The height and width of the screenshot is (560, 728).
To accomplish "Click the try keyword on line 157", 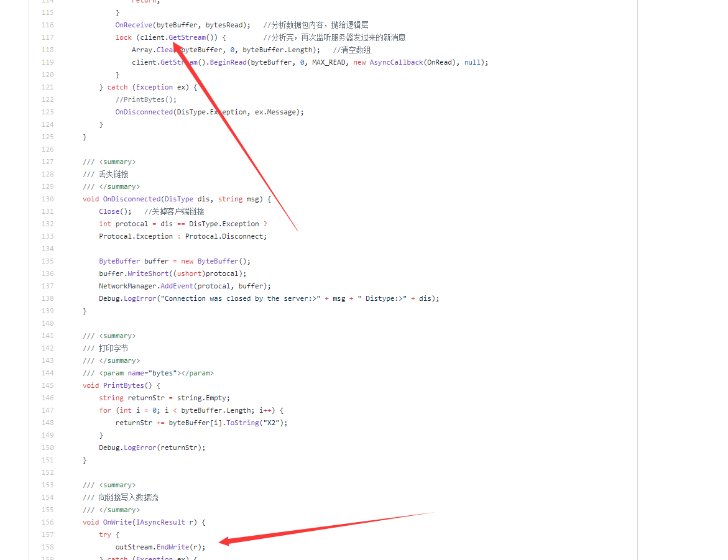I will coord(105,535).
